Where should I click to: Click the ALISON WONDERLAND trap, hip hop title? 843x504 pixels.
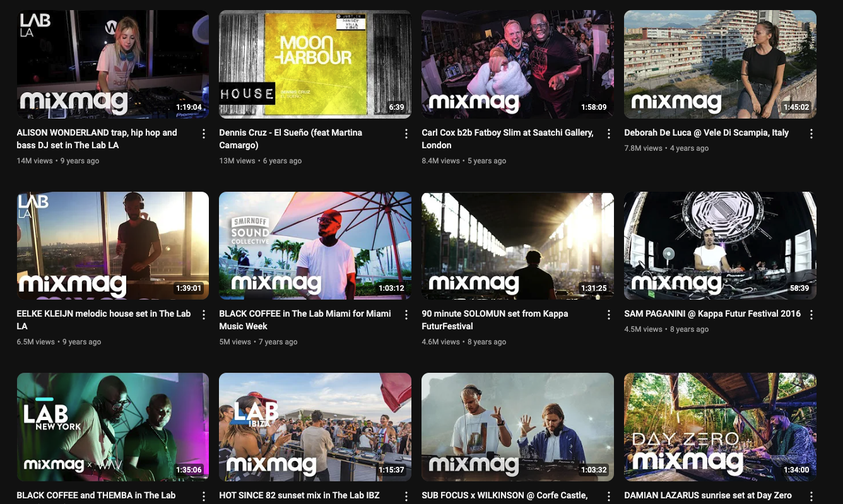coord(97,139)
